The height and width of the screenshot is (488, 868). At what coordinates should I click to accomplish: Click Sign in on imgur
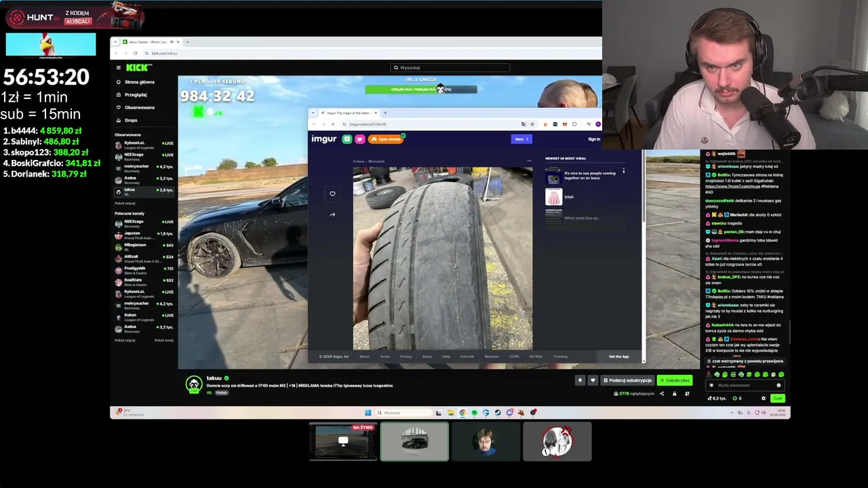(x=594, y=139)
